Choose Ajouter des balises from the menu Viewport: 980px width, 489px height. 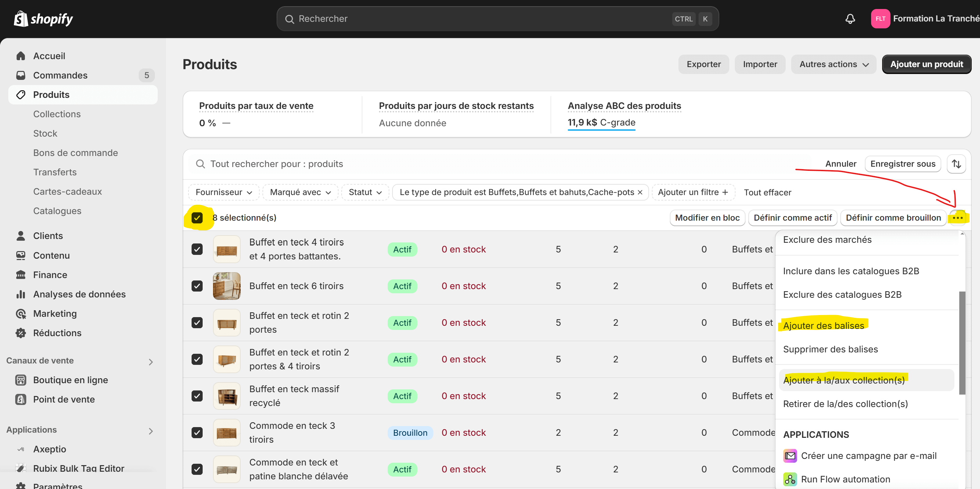823,325
